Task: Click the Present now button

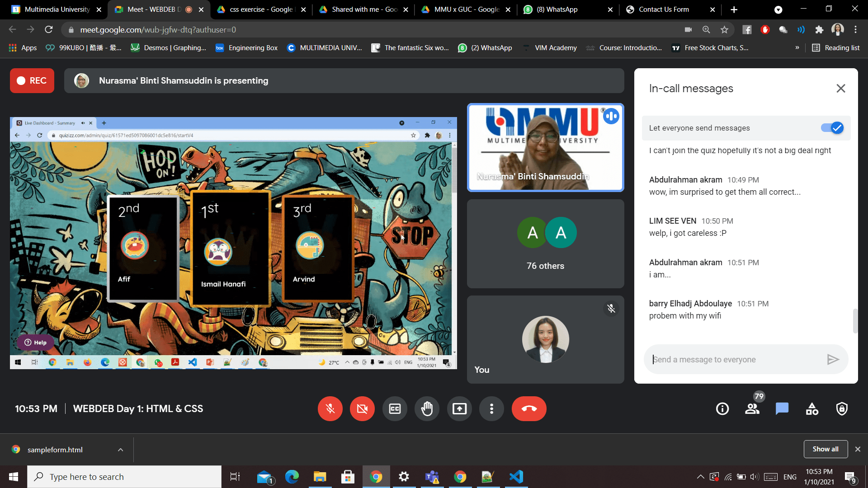Action: pyautogui.click(x=459, y=409)
